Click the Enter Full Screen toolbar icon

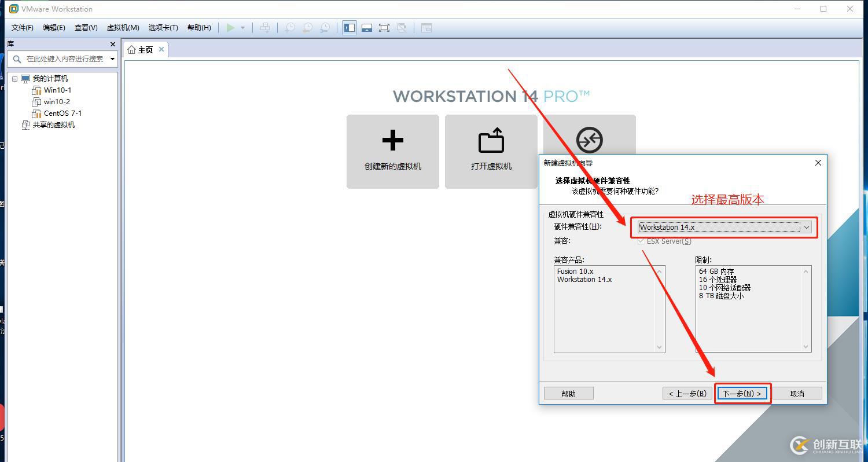tap(384, 28)
